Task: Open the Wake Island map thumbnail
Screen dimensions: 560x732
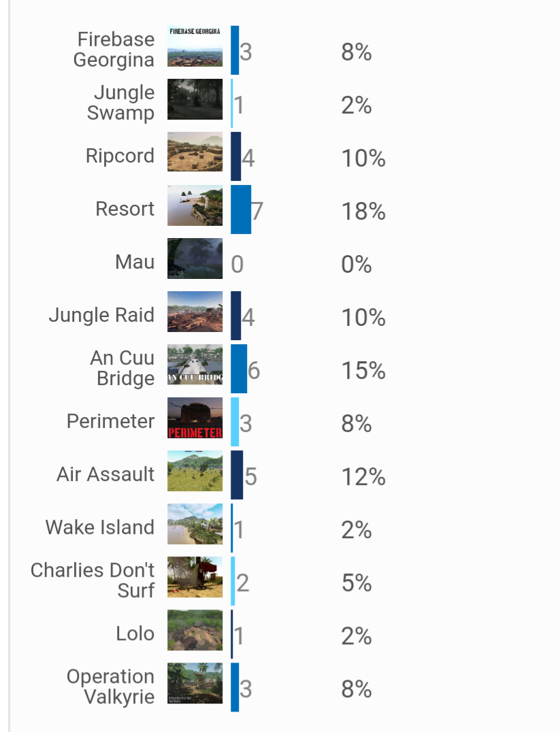Action: (195, 525)
